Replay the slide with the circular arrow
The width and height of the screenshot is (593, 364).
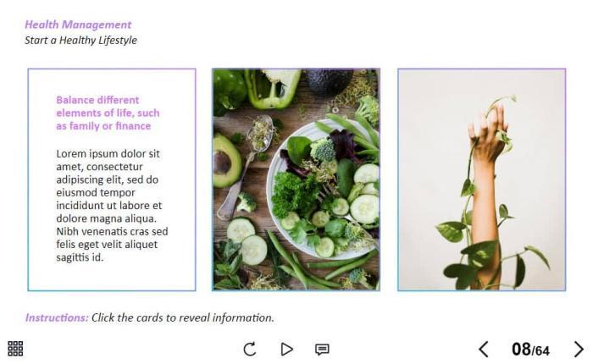[x=250, y=349]
